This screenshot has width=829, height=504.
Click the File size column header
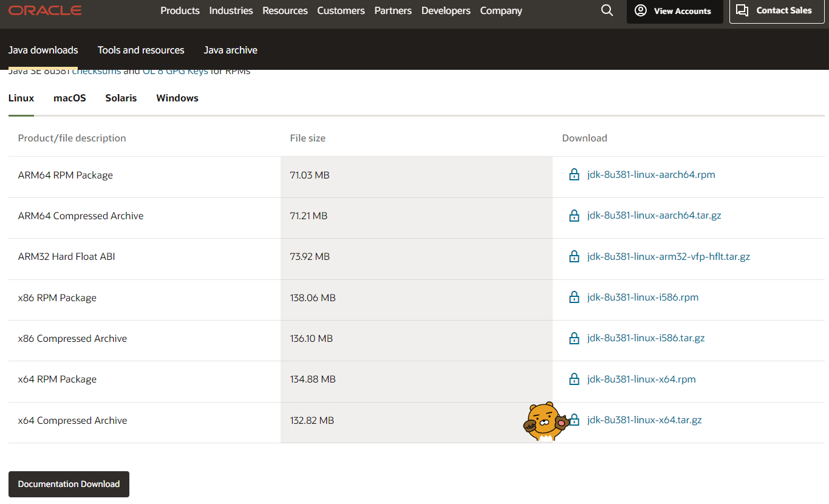click(x=308, y=138)
